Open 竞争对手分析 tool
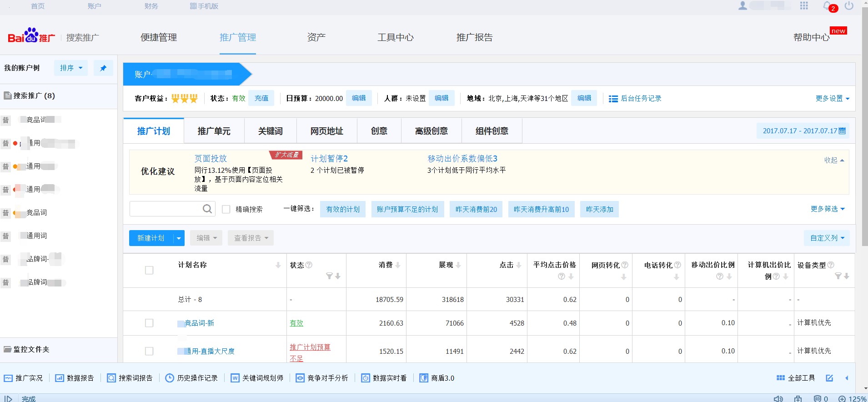 (322, 378)
